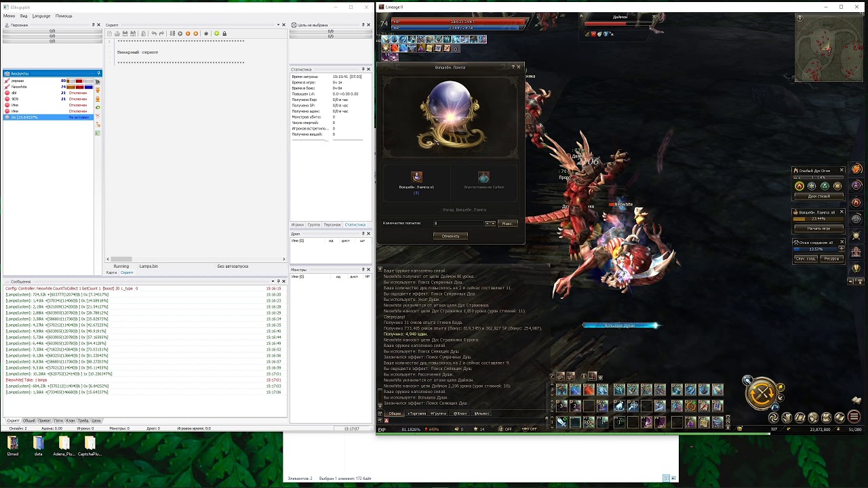868x488 pixels.
Task: Select the fire spirit element icon
Action: coord(800,186)
